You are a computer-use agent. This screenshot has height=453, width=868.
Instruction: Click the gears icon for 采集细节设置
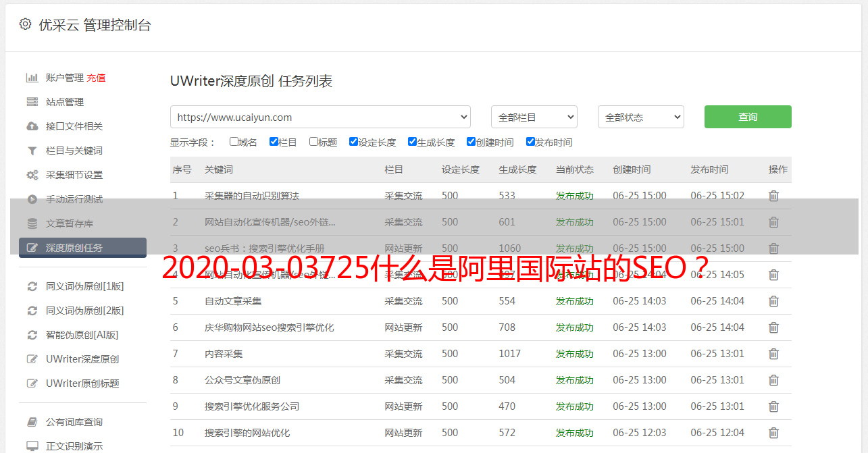pos(32,175)
